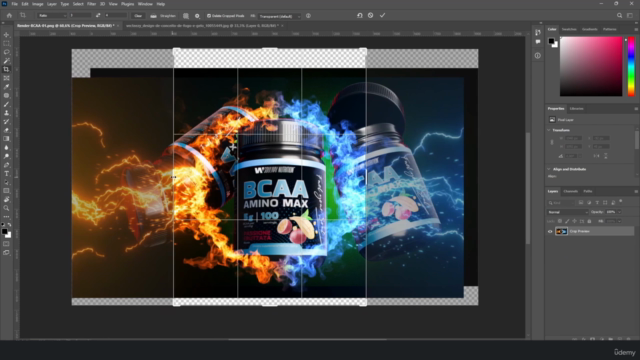Select the Path Selection tool
Image resolution: width=640 pixels, height=360 pixels.
click(6, 182)
